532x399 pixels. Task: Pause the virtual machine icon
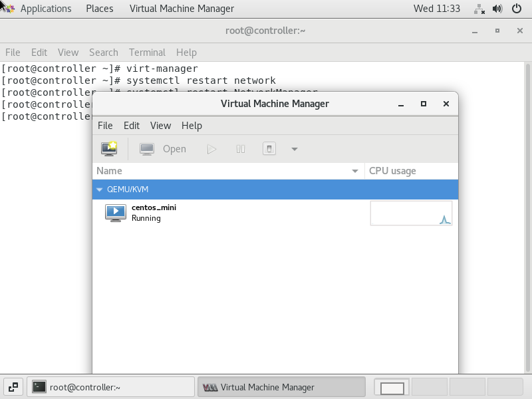pos(241,149)
